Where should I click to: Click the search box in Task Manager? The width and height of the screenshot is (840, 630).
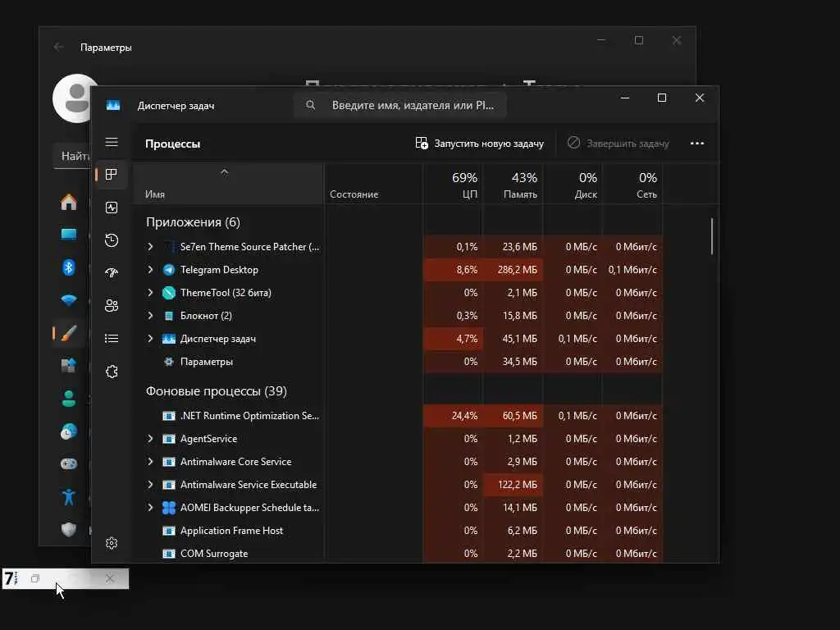click(400, 106)
